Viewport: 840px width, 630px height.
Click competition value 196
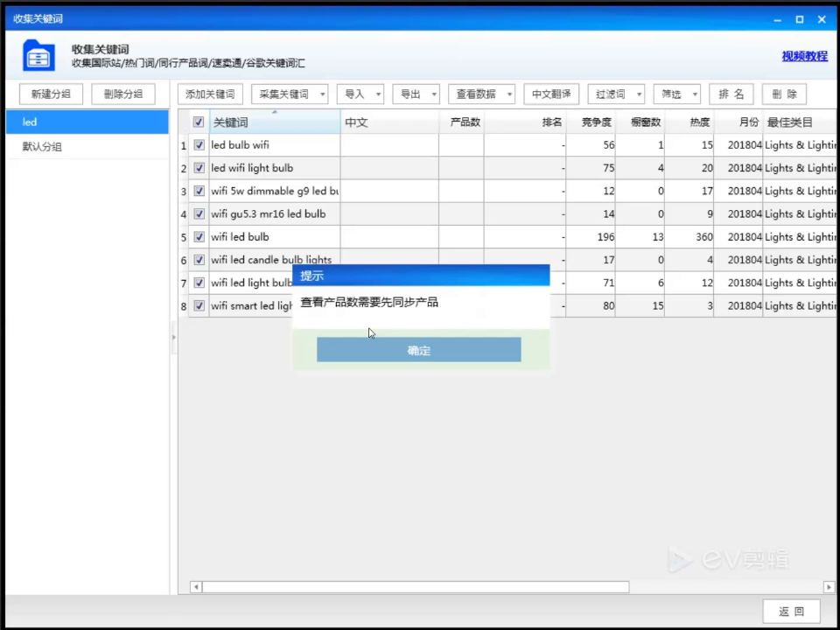[605, 237]
